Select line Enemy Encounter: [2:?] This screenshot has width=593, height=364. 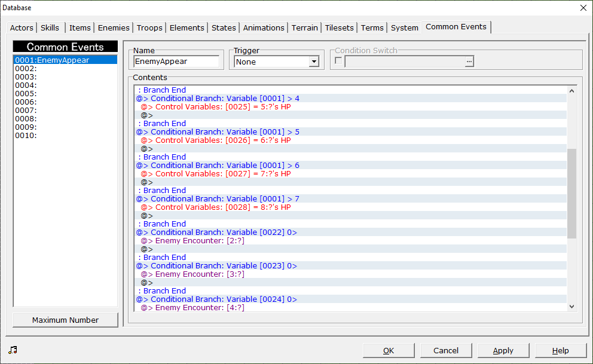pos(351,240)
